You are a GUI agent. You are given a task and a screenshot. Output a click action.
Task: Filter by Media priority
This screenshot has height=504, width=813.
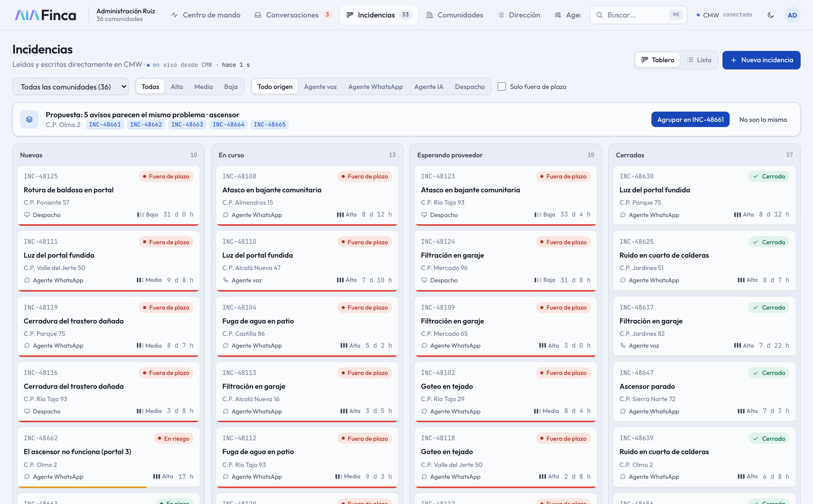[204, 87]
